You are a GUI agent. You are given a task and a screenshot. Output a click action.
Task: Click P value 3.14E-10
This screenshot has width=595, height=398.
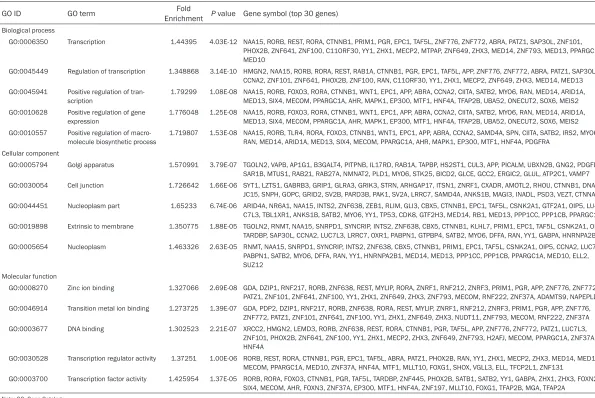point(223,71)
